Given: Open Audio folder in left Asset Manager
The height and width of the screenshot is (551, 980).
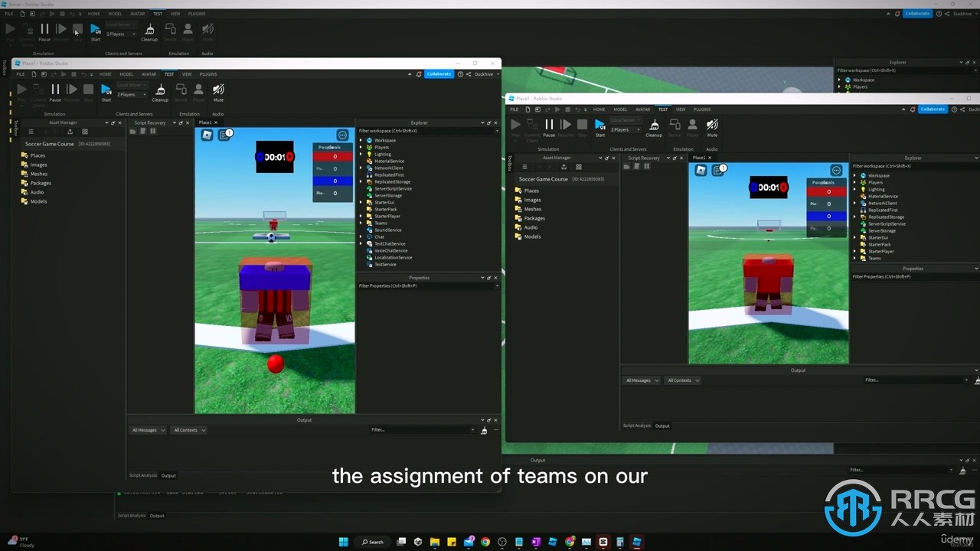Looking at the screenshot, I should [37, 192].
